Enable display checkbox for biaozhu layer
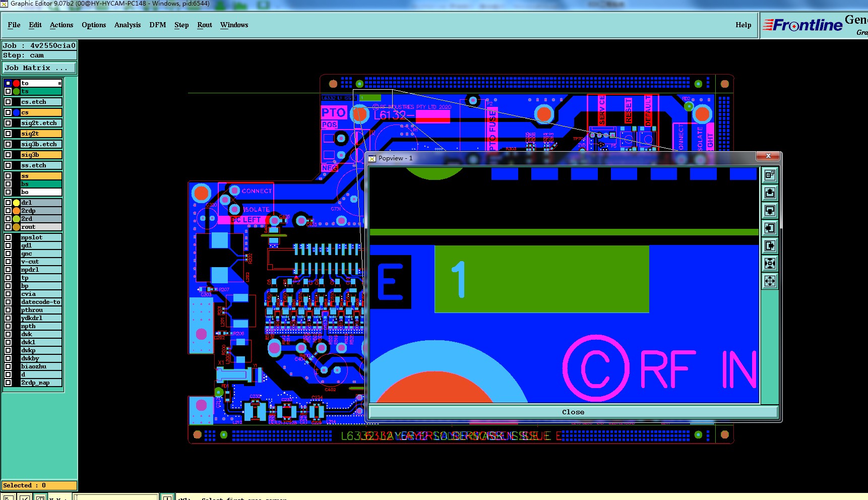The height and width of the screenshot is (500, 868). [x=8, y=366]
